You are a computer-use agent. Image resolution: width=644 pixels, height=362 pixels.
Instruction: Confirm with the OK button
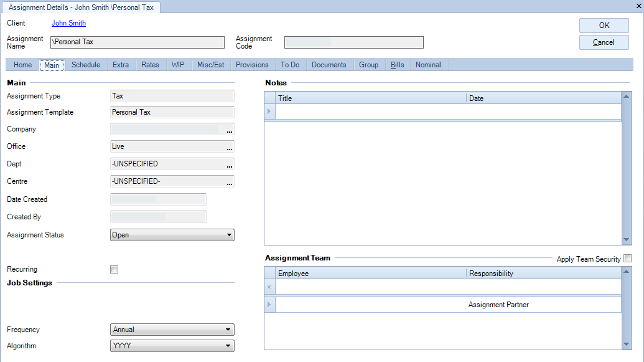pyautogui.click(x=604, y=26)
